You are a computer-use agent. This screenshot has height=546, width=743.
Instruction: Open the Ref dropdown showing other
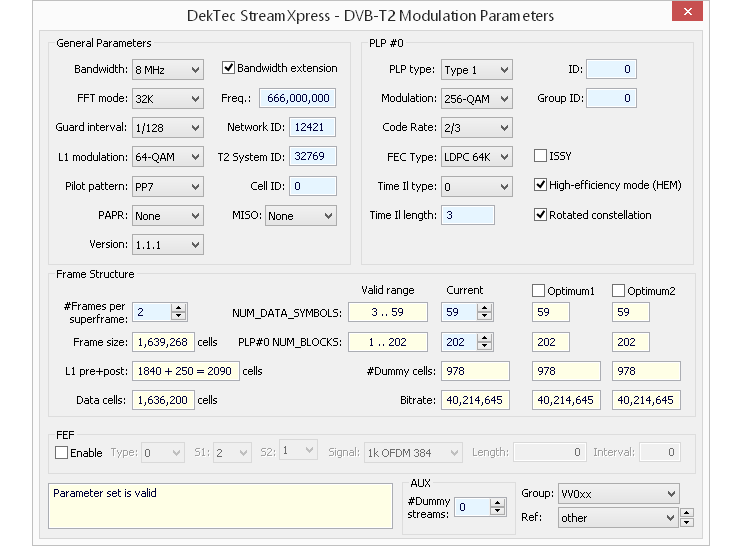[x=618, y=518]
